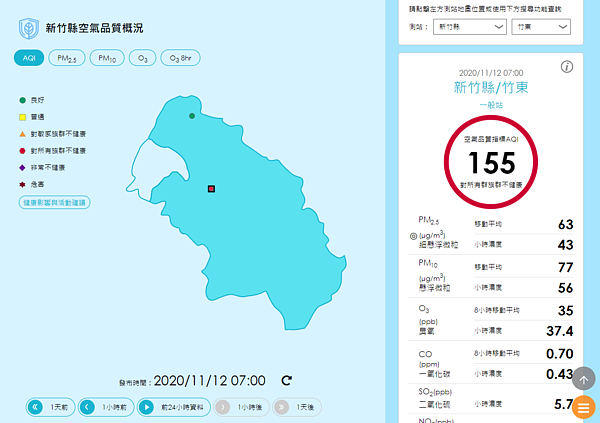This screenshot has height=423, width=600.
Task: Click the page title 新竹縣空氣品質概況
Action: (x=95, y=28)
